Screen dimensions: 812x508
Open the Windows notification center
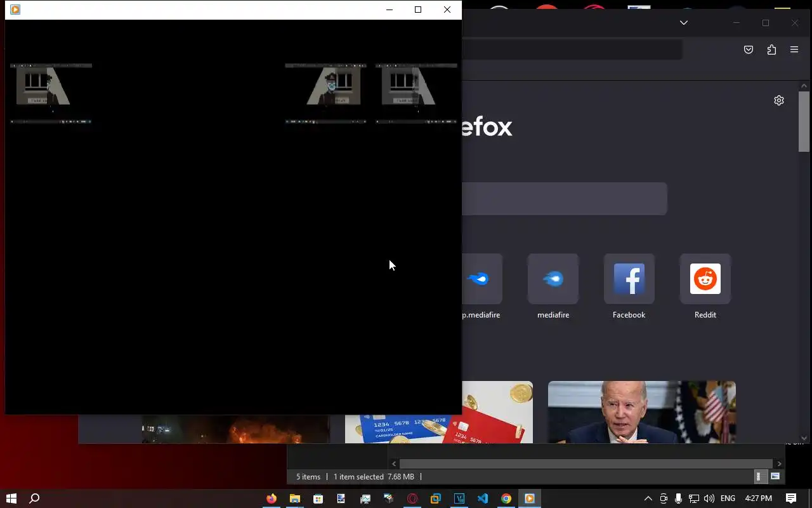point(791,498)
